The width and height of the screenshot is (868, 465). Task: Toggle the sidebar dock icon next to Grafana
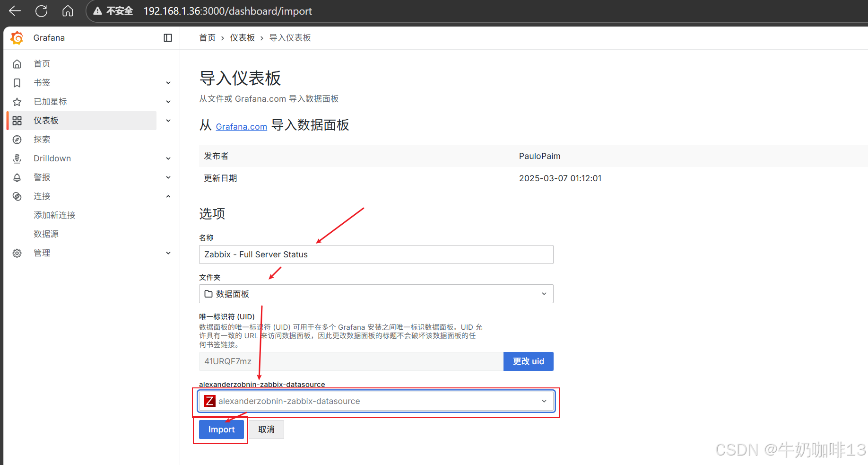[x=168, y=38]
